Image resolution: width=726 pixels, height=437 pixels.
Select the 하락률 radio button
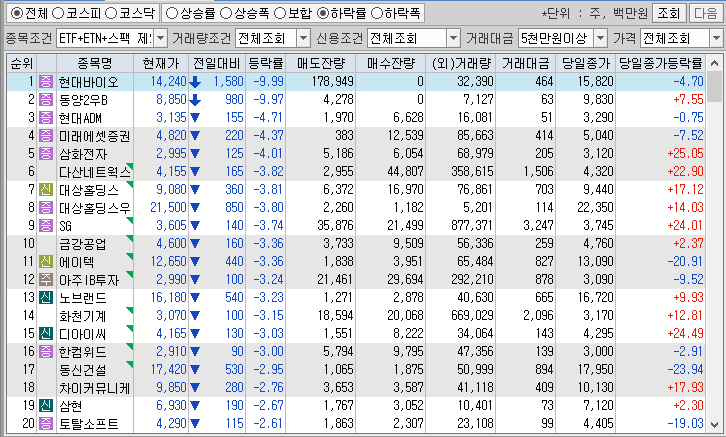[x=323, y=13]
